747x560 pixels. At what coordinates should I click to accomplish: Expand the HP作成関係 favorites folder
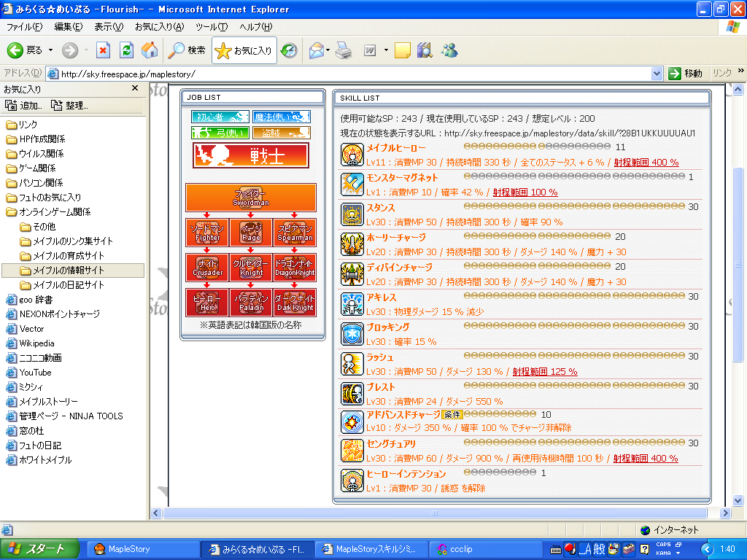pyautogui.click(x=36, y=139)
